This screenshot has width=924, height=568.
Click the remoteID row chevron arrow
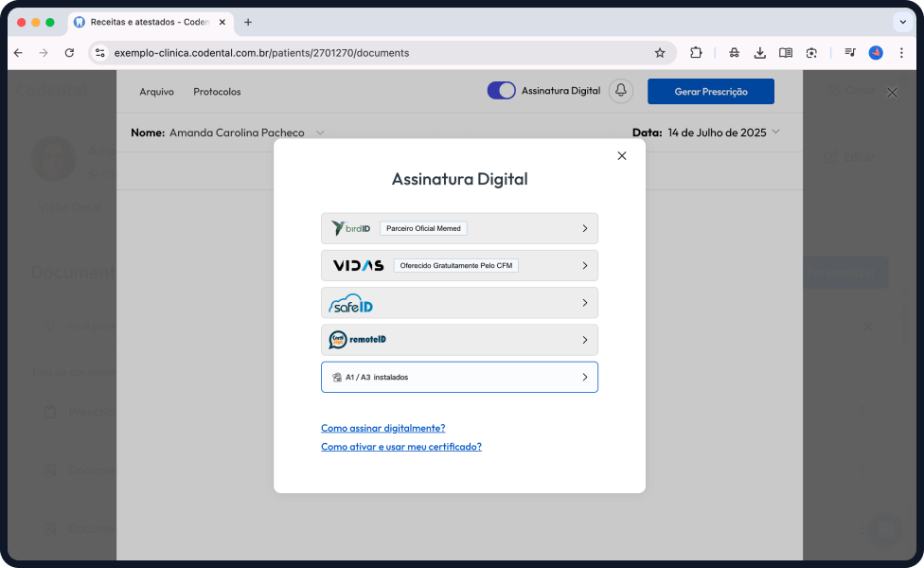(x=584, y=340)
